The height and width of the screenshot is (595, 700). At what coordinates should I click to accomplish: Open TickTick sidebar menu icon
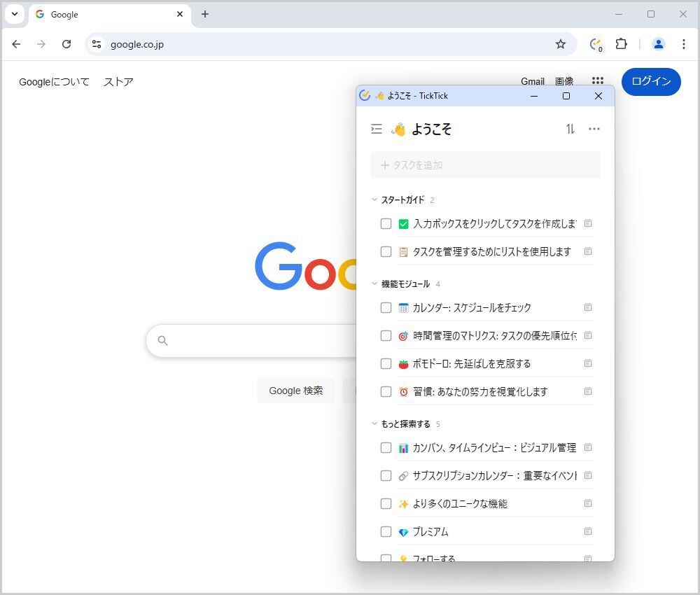click(x=377, y=129)
